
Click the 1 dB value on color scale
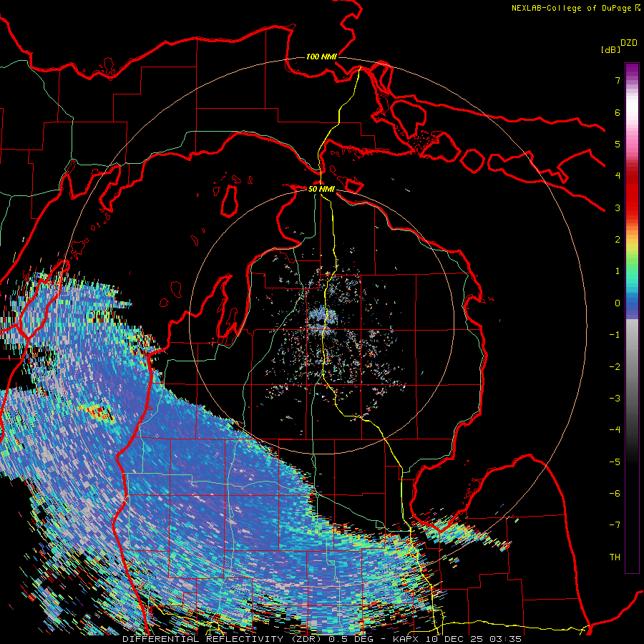(x=618, y=271)
